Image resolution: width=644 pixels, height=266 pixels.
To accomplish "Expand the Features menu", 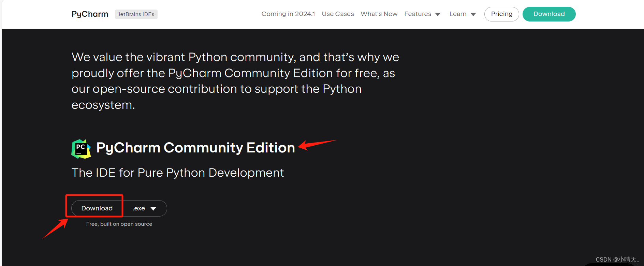I will tap(422, 14).
